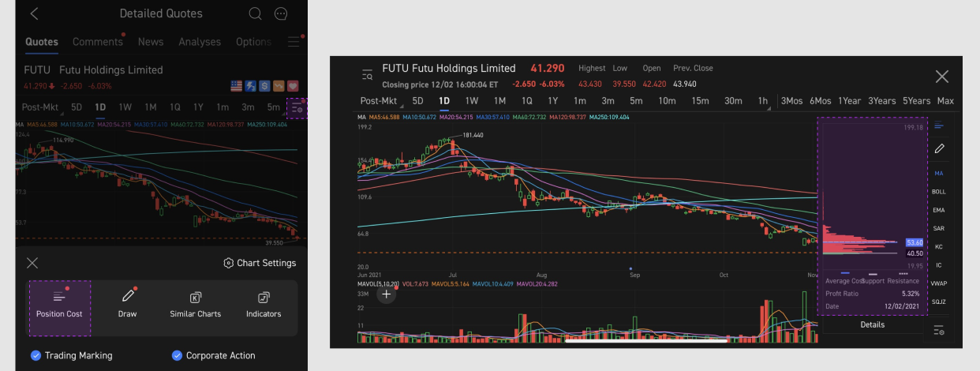The image size is (980, 371).
Task: Select 1W period in mobile chart
Action: click(x=125, y=107)
